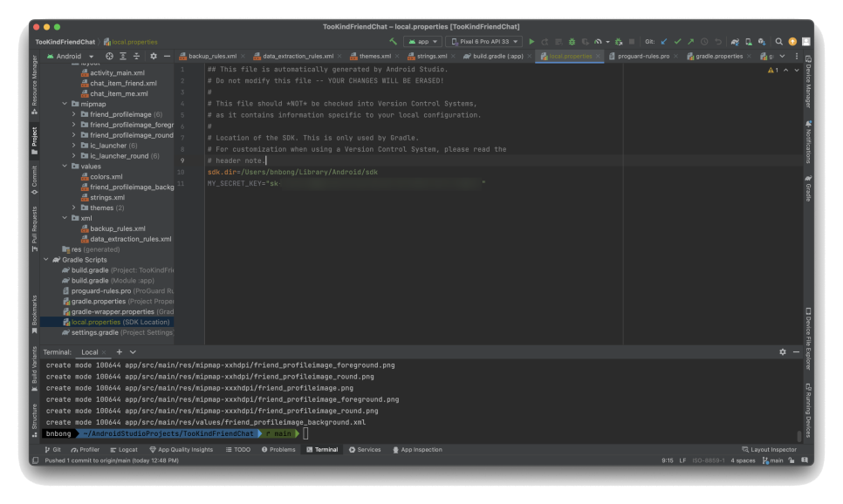Attach debugger to Android process icon
This screenshot has height=504, width=843.
[x=619, y=41]
